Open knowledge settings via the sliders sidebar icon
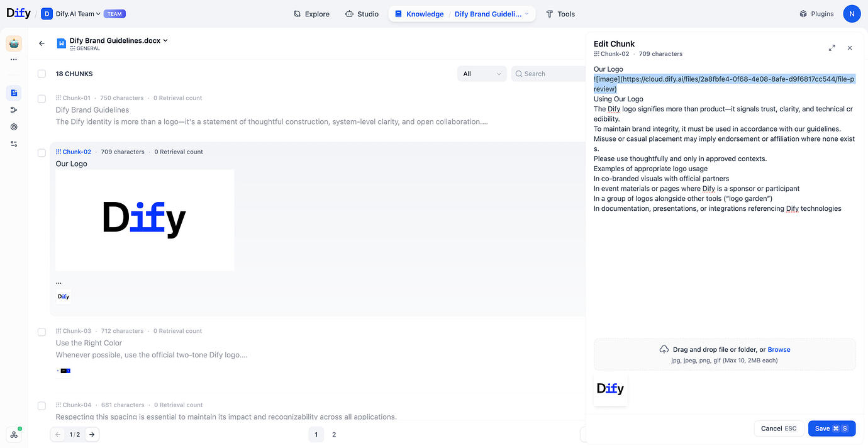 pyautogui.click(x=14, y=143)
